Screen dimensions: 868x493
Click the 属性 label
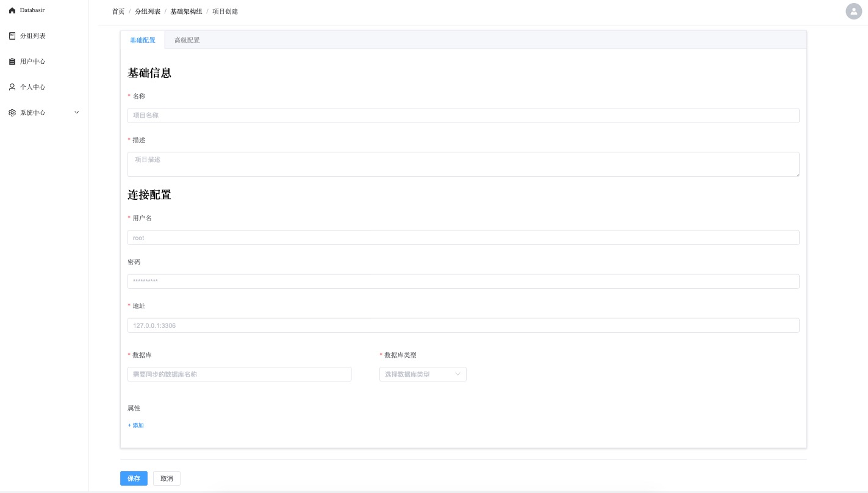(134, 408)
